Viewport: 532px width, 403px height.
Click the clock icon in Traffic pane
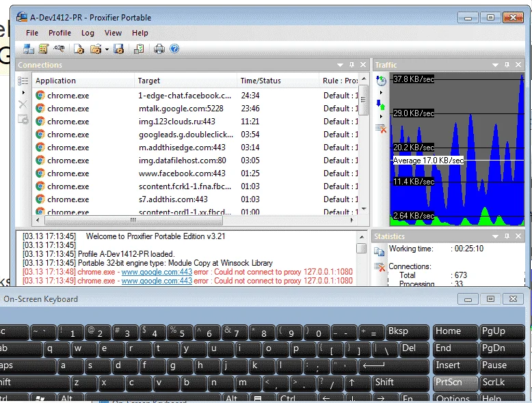(381, 81)
